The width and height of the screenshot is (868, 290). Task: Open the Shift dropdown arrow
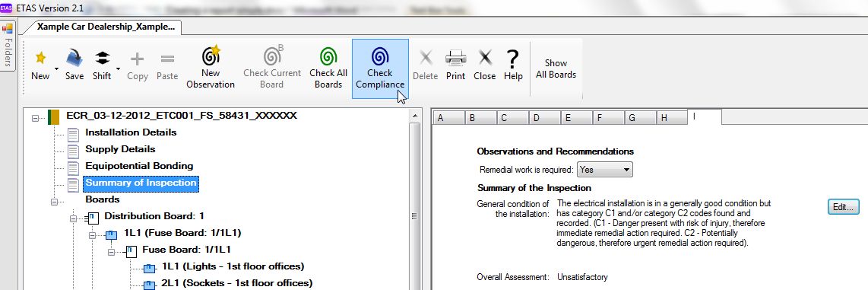point(118,69)
